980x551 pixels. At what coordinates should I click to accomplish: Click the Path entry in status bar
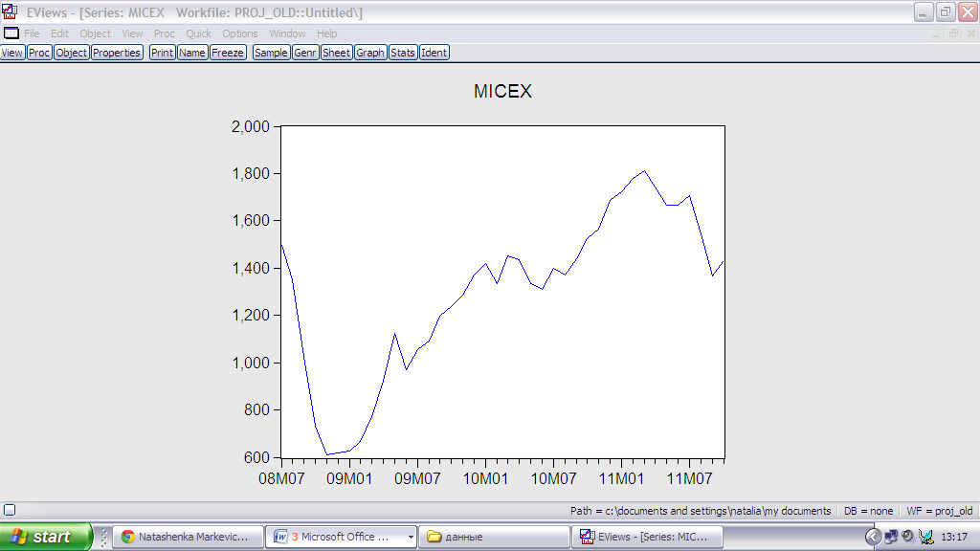point(701,511)
